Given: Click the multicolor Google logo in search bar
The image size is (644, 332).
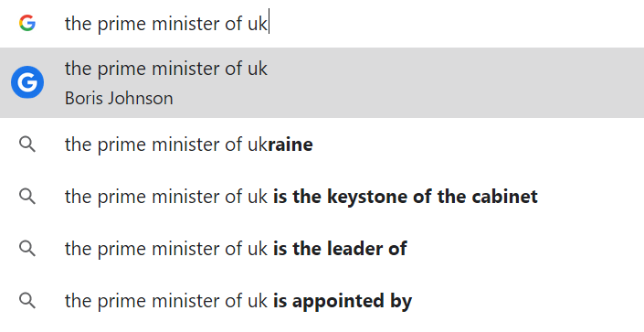Looking at the screenshot, I should tap(27, 23).
